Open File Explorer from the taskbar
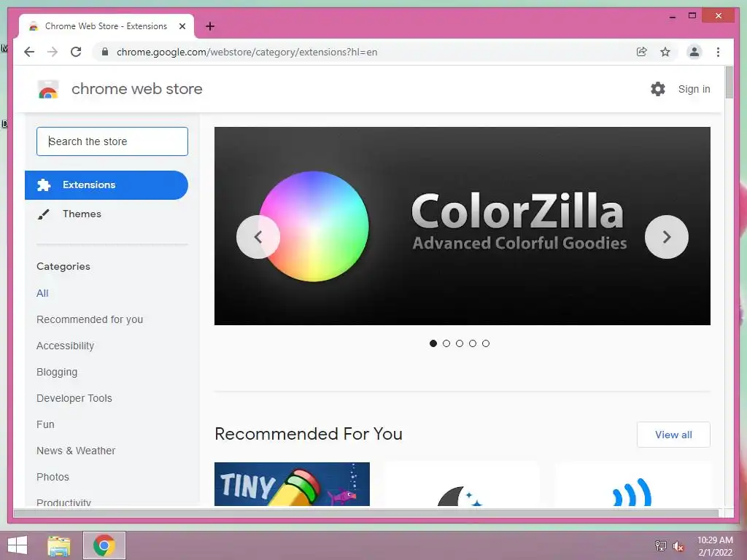The image size is (747, 560). coord(58,545)
